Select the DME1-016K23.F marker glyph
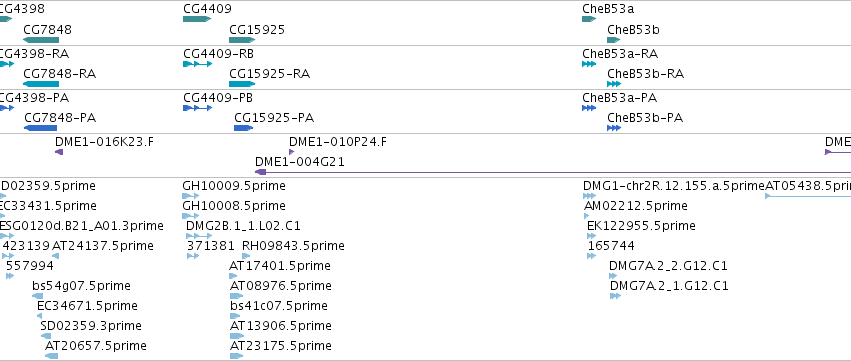 pos(59,152)
